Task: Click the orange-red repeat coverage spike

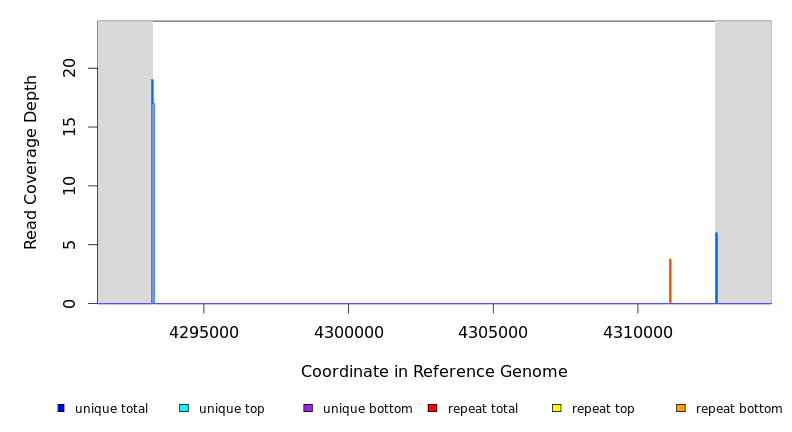Action: (670, 281)
